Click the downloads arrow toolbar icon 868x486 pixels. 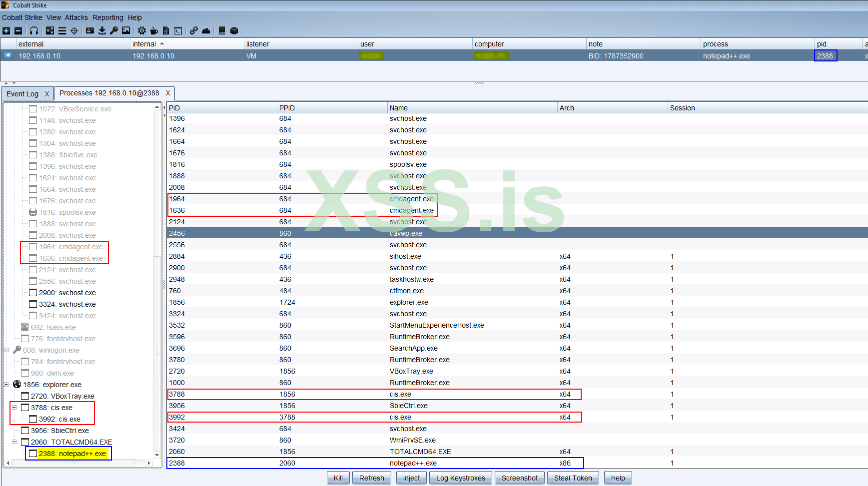coord(102,31)
